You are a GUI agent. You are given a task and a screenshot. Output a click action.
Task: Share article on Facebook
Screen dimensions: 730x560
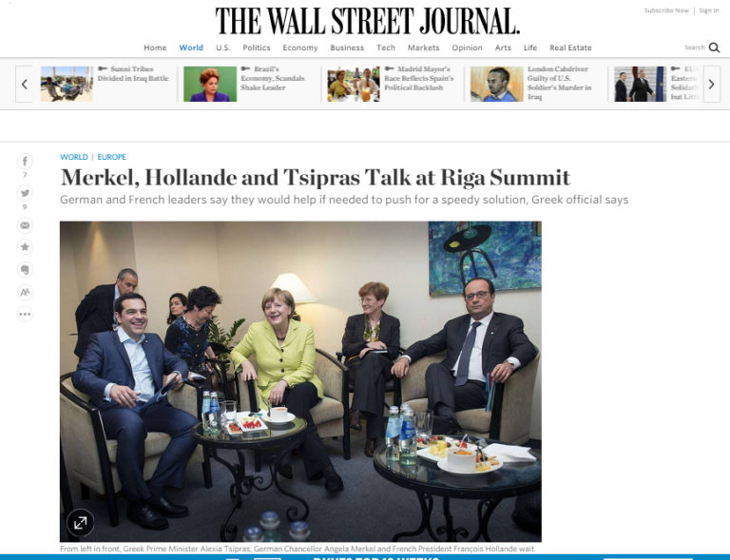pos(25,162)
